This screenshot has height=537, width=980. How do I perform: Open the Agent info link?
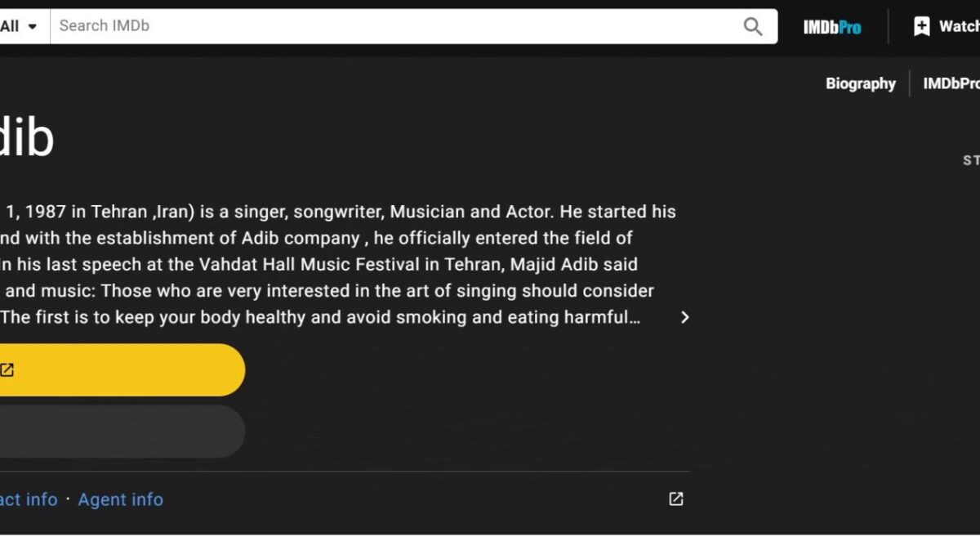tap(120, 499)
